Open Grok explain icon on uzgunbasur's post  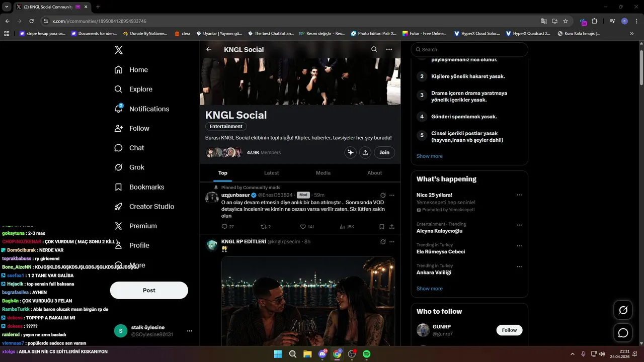[x=383, y=195]
